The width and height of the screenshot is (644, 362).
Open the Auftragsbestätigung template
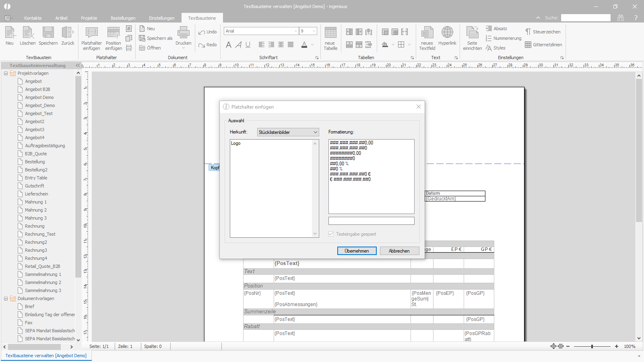[x=45, y=146]
